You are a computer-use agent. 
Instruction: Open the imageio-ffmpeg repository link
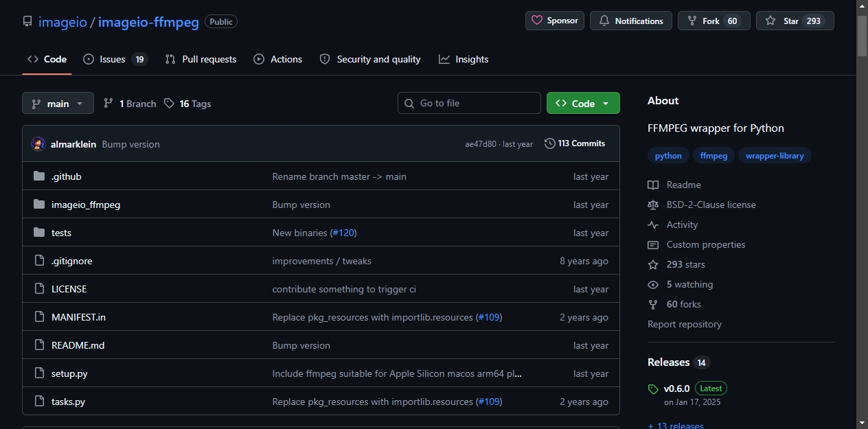(x=148, y=22)
